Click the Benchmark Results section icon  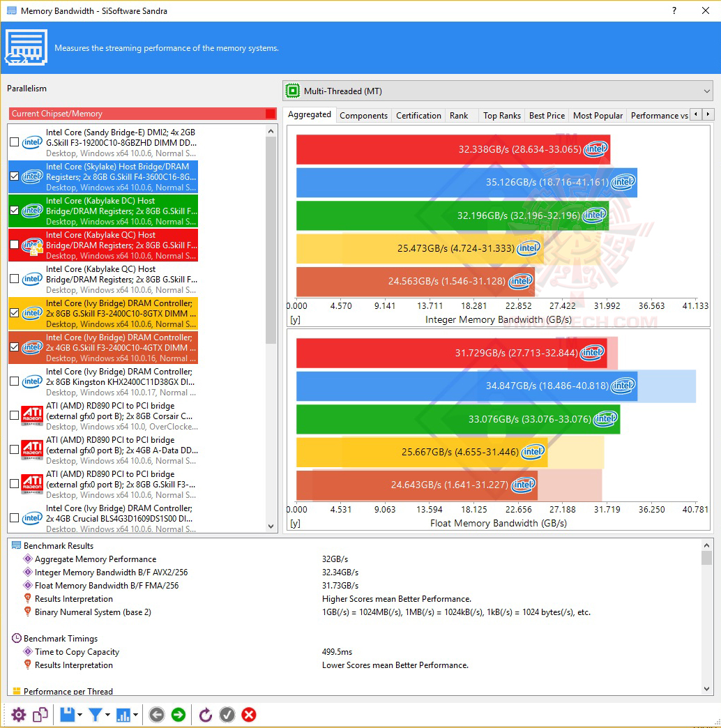16,545
